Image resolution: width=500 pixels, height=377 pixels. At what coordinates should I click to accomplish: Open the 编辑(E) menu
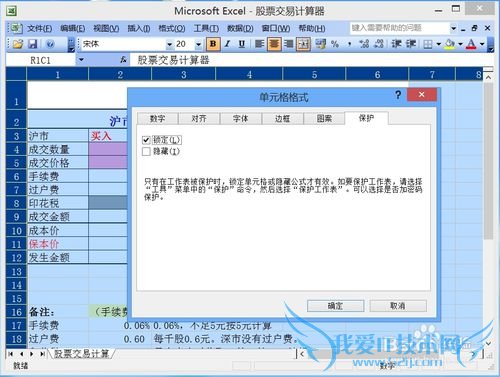73,29
